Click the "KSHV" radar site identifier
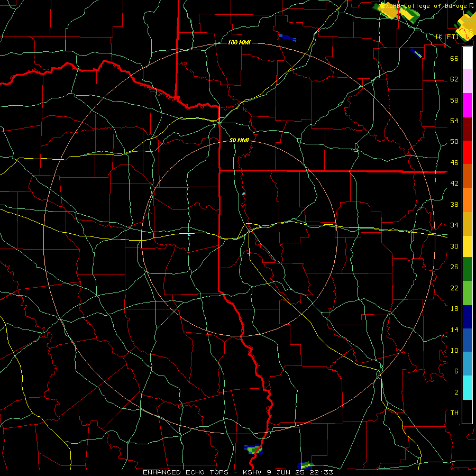The width and height of the screenshot is (476, 476). [x=253, y=472]
